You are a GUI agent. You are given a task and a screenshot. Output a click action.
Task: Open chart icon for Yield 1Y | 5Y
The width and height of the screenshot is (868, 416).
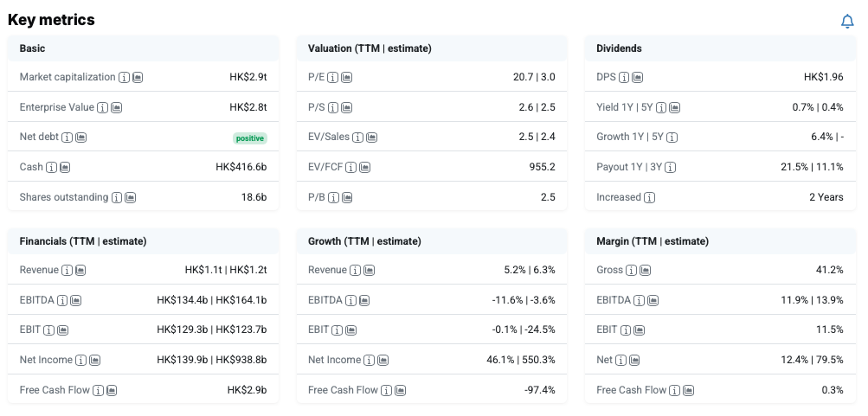[x=675, y=108]
